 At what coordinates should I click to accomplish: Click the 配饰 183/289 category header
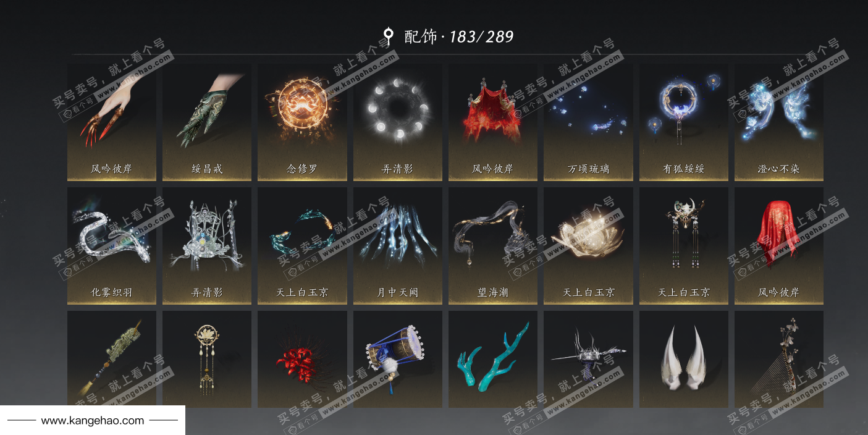(449, 36)
